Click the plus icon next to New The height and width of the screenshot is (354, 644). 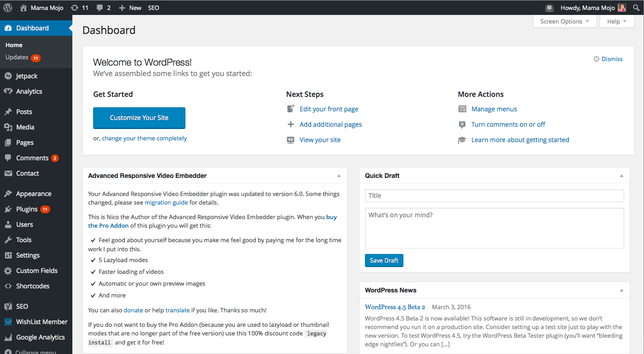(122, 8)
